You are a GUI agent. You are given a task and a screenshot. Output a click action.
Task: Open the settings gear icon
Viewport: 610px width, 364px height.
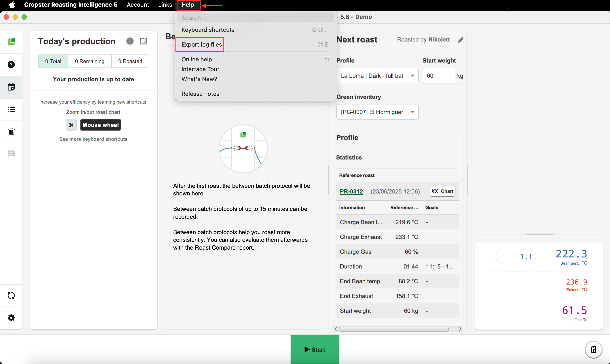11,318
